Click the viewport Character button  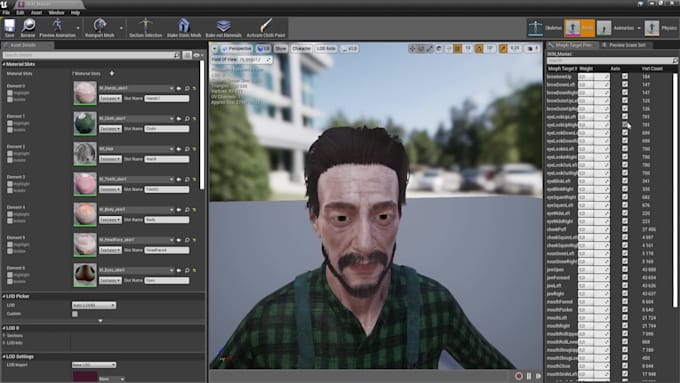tap(301, 49)
